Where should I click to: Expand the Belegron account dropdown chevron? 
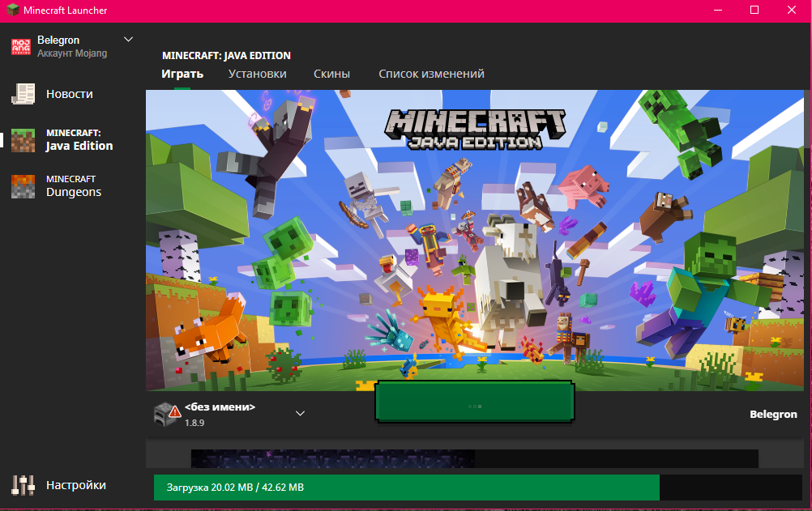click(128, 40)
